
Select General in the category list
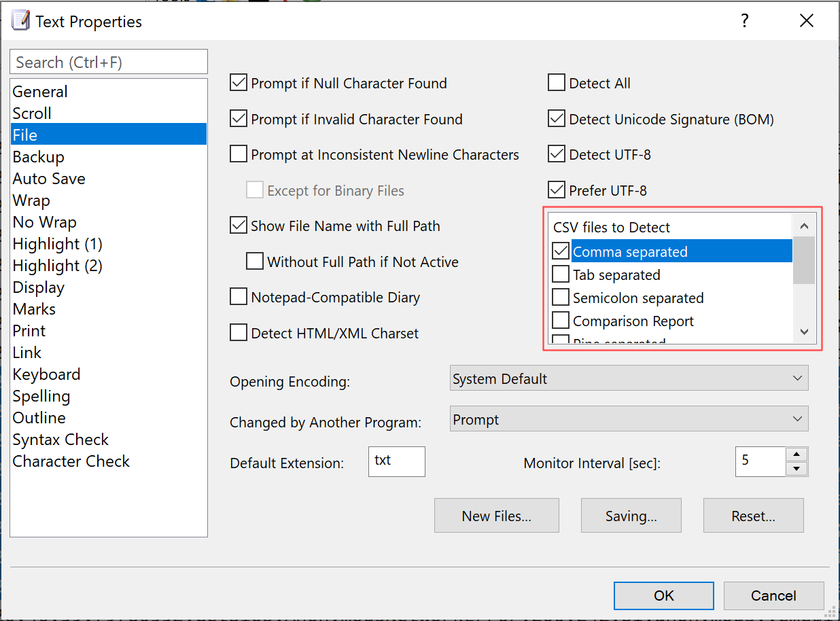click(x=109, y=92)
